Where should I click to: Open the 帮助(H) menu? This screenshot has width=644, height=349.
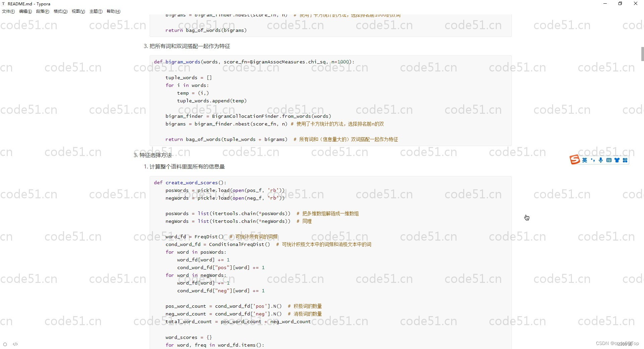coord(113,11)
